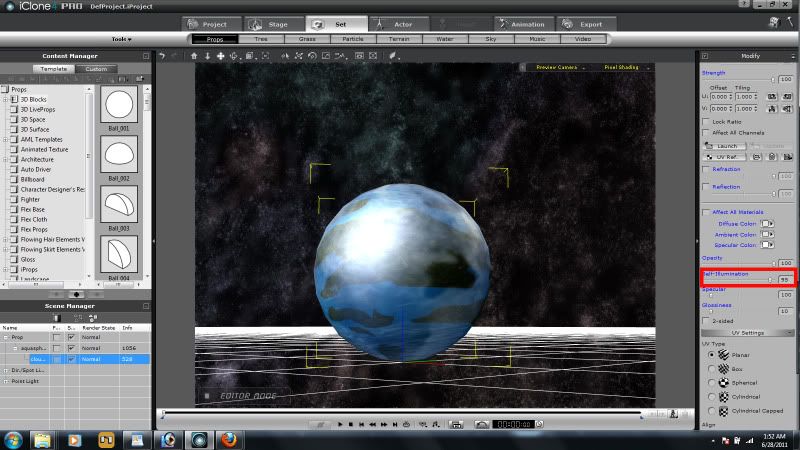800x450 pixels.
Task: Switch to the Project tab
Action: pos(211,24)
